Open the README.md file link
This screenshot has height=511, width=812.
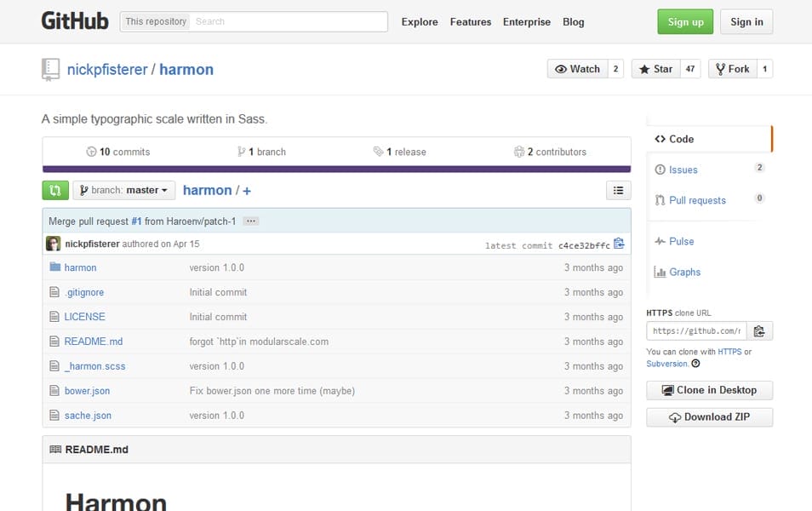pyautogui.click(x=94, y=341)
